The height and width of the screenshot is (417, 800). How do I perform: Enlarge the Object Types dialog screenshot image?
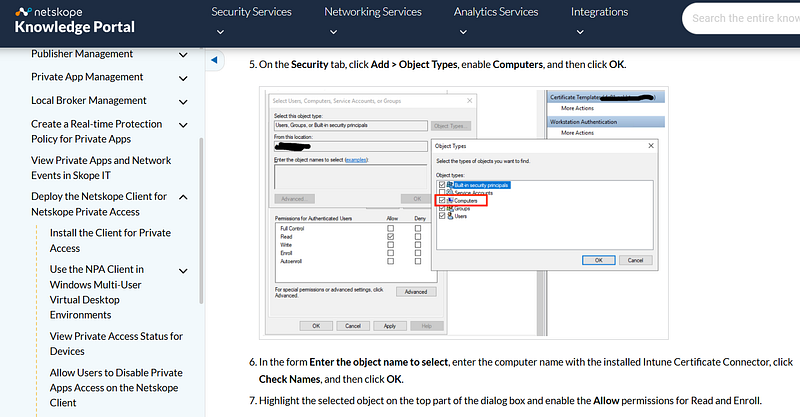464,213
